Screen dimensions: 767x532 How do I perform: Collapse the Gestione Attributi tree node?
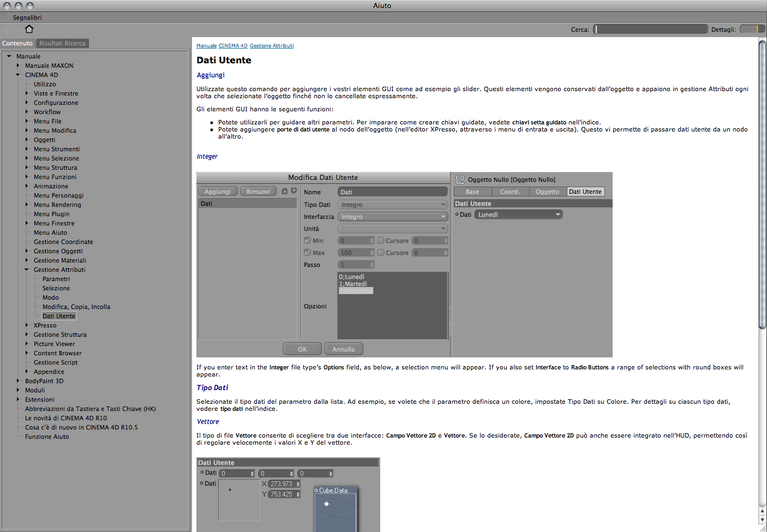coord(27,270)
